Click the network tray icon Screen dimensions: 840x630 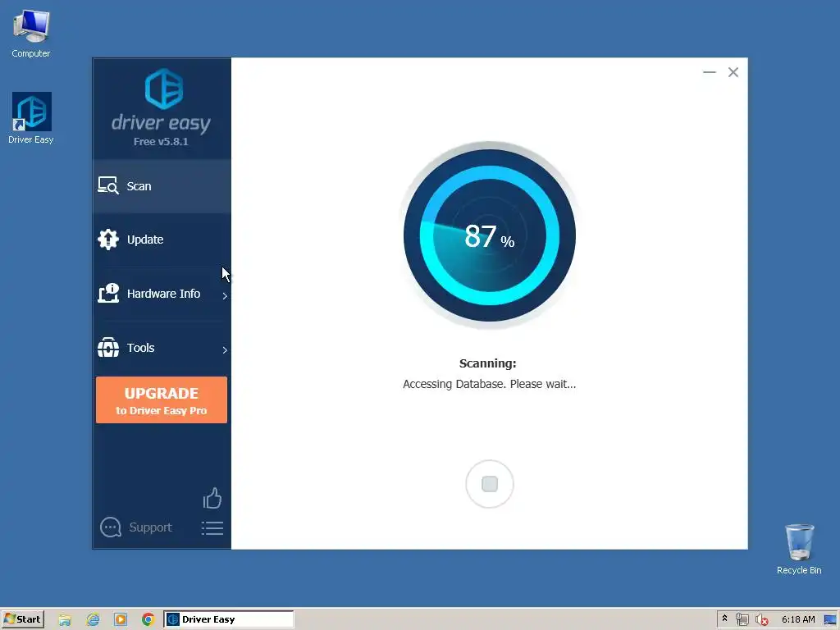click(x=742, y=619)
